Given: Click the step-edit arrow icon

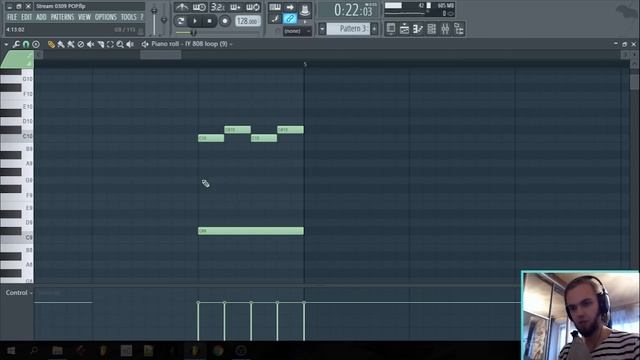Looking at the screenshot, I should point(290,7).
